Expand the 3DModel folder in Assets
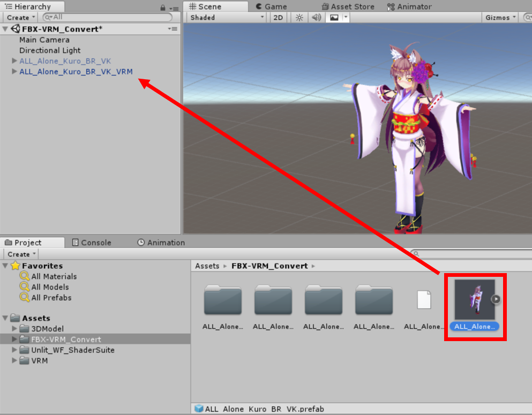Image resolution: width=532 pixels, height=415 pixels. pos(14,329)
